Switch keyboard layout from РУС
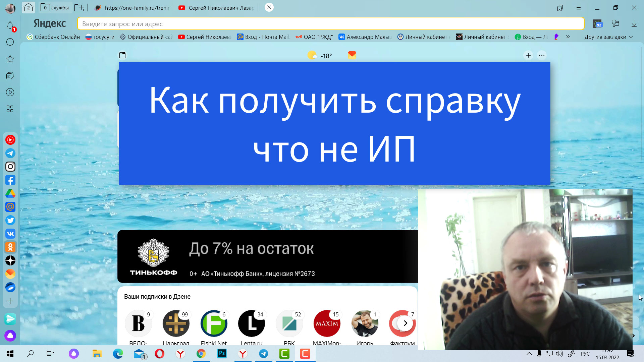The width and height of the screenshot is (644, 362). pyautogui.click(x=585, y=354)
